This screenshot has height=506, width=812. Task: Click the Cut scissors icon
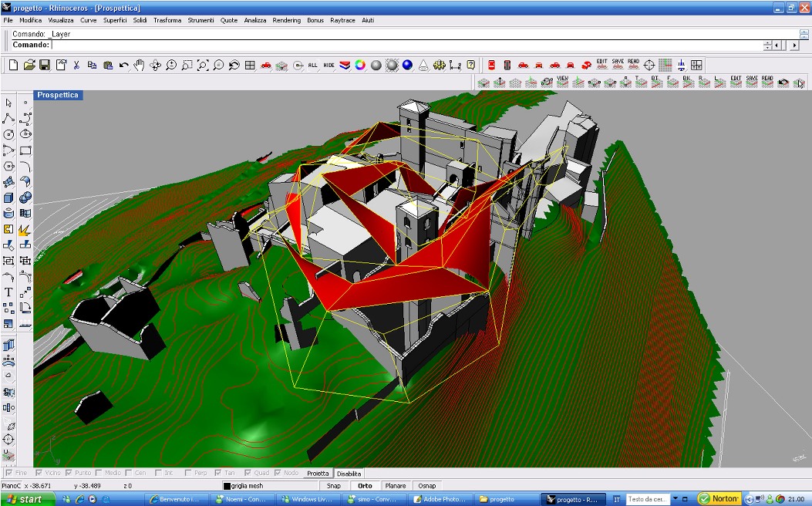coord(77,66)
